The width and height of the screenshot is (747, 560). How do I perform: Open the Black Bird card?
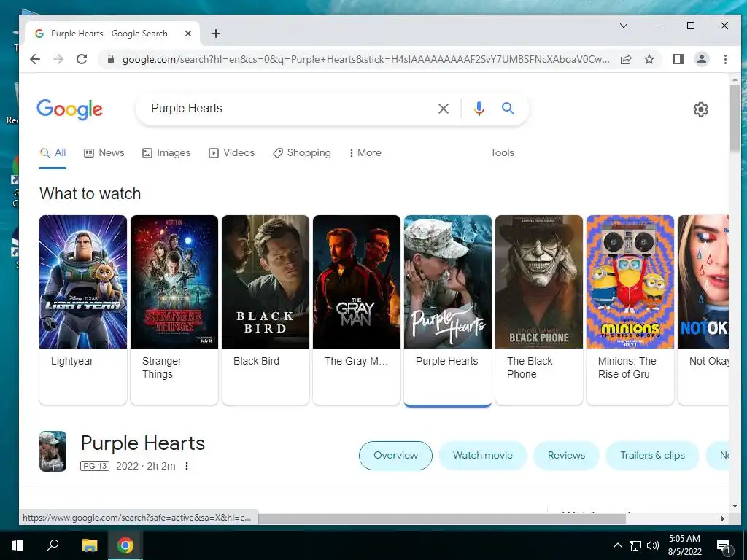coord(266,309)
